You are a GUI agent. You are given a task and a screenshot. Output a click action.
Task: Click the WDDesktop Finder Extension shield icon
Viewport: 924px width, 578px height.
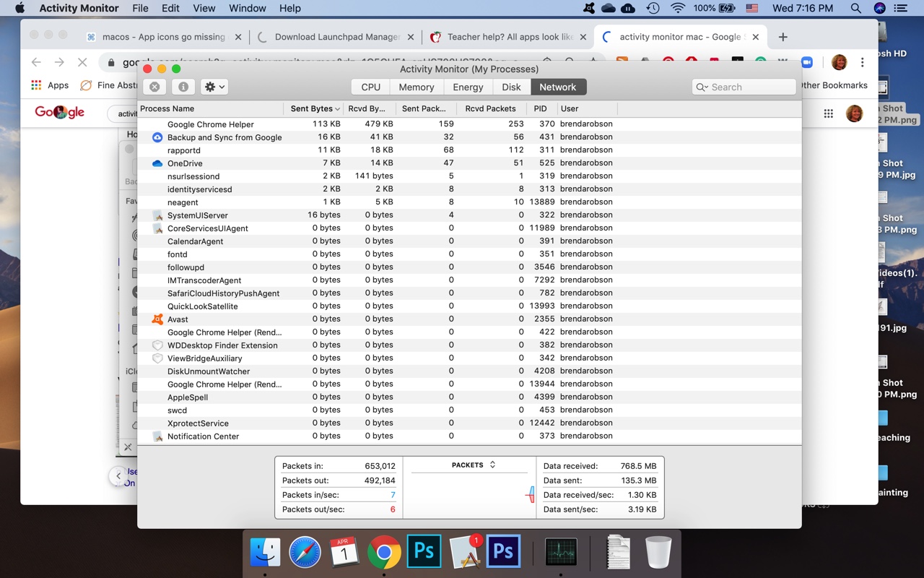157,345
